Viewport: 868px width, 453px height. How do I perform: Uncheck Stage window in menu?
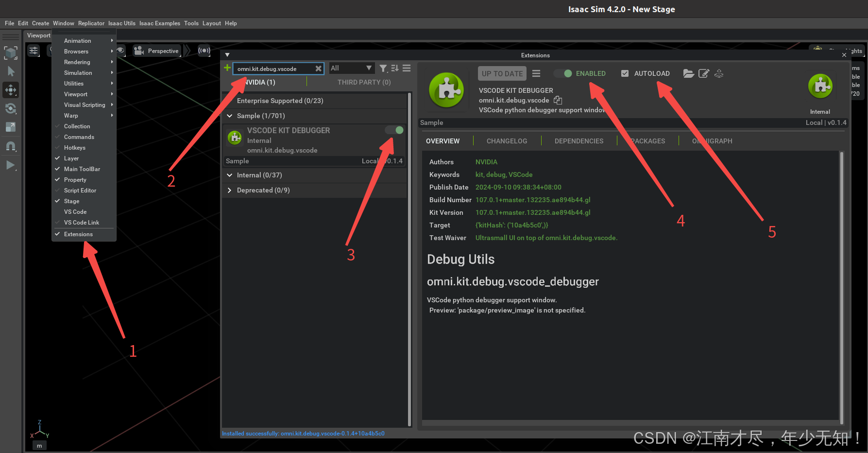[84, 201]
